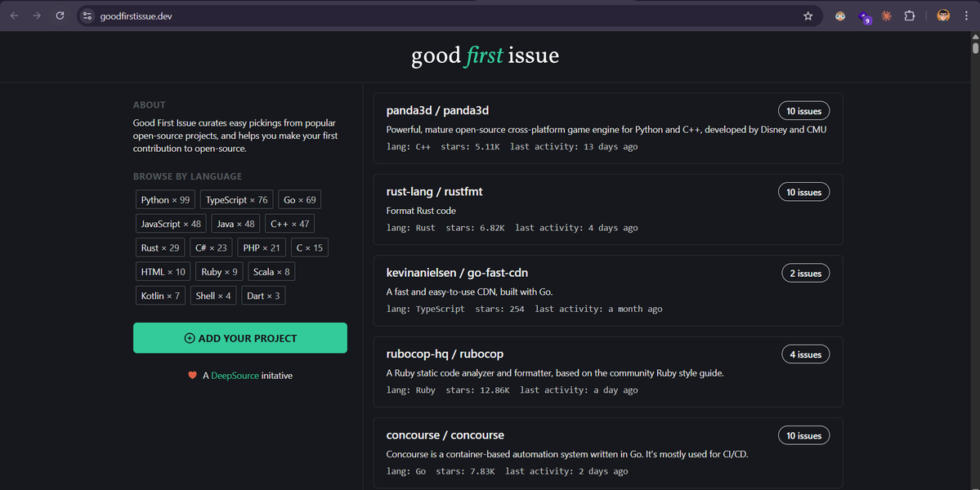Screen dimensions: 980x490
Task: Open rubocop-hq / rubocop repository title
Action: pyautogui.click(x=445, y=354)
